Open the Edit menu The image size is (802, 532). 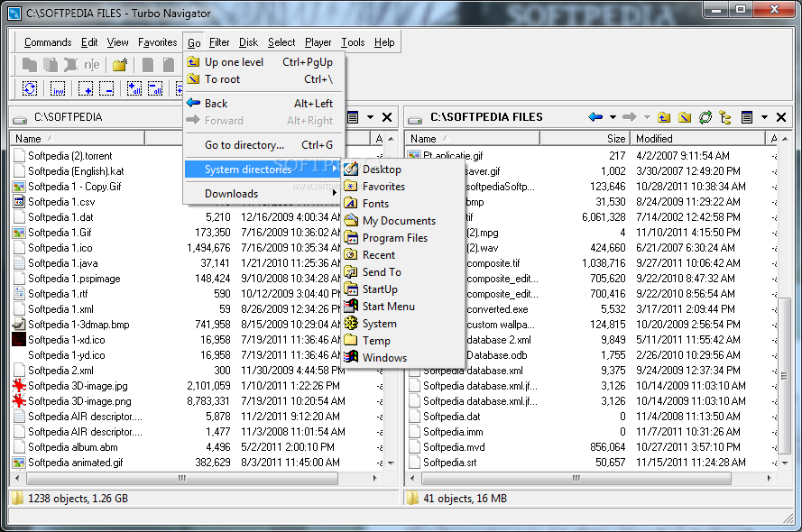tap(89, 42)
